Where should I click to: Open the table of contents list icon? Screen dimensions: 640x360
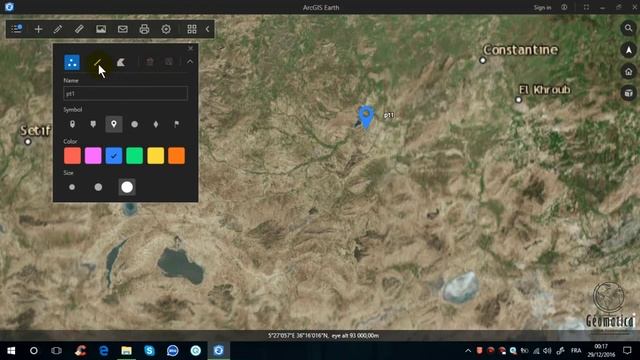[17, 29]
